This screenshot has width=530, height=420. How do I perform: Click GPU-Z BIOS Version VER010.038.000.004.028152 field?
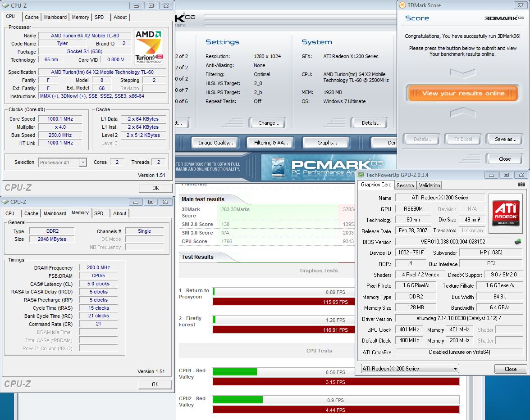point(453,242)
